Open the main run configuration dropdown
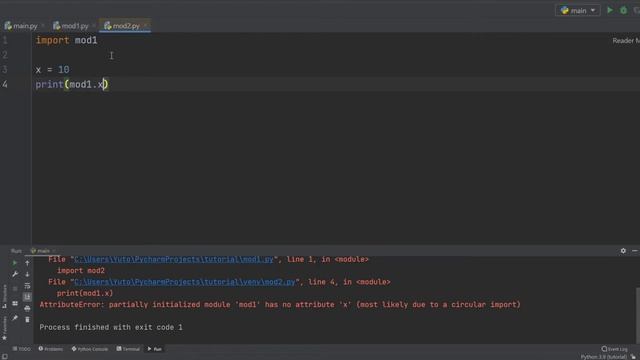The width and height of the screenshot is (640, 360). tap(578, 11)
